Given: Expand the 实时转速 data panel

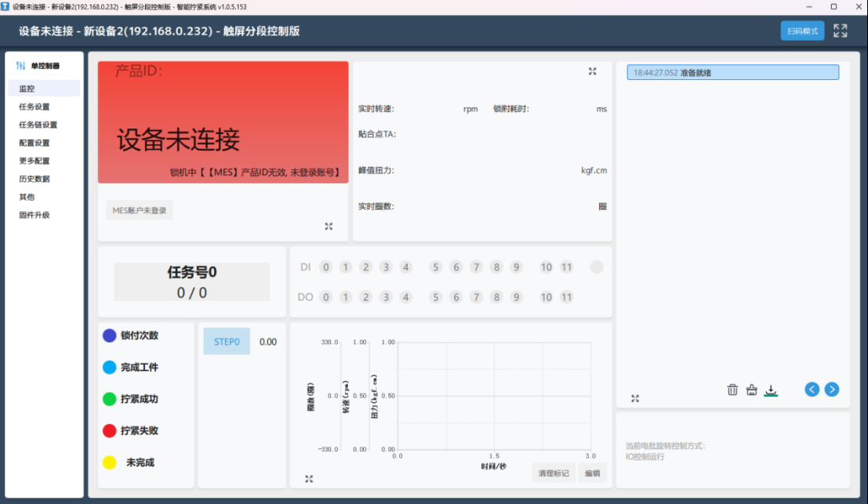Looking at the screenshot, I should tap(592, 71).
